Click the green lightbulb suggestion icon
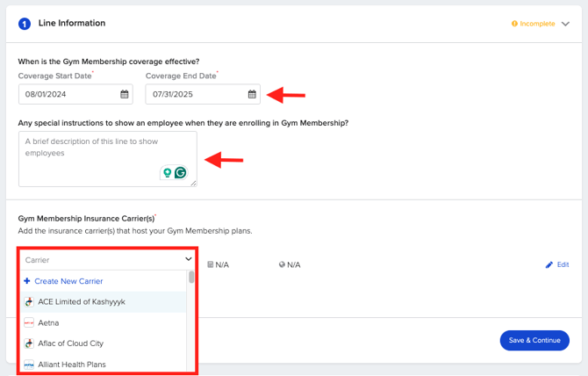Viewport: 588px width, 376px height. [166, 173]
